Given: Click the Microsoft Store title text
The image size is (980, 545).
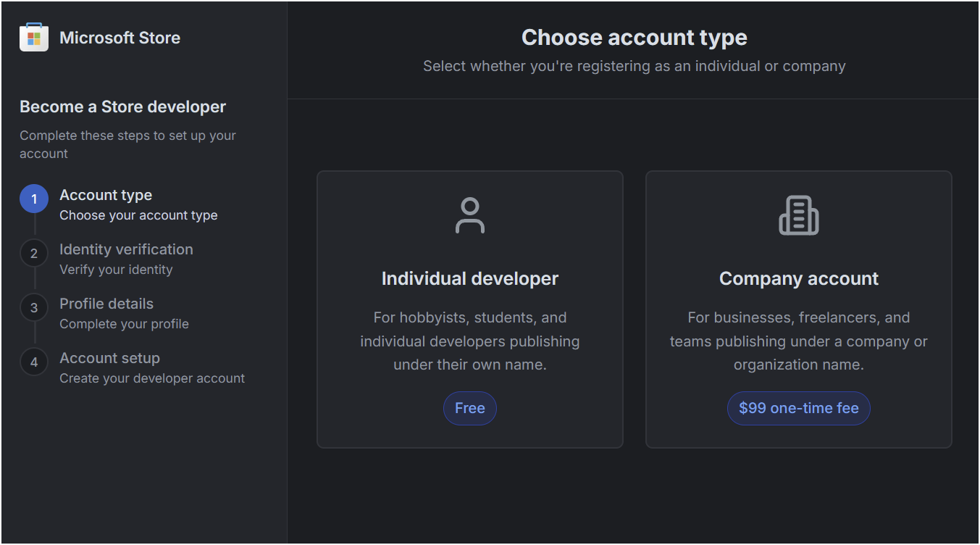Looking at the screenshot, I should (120, 38).
